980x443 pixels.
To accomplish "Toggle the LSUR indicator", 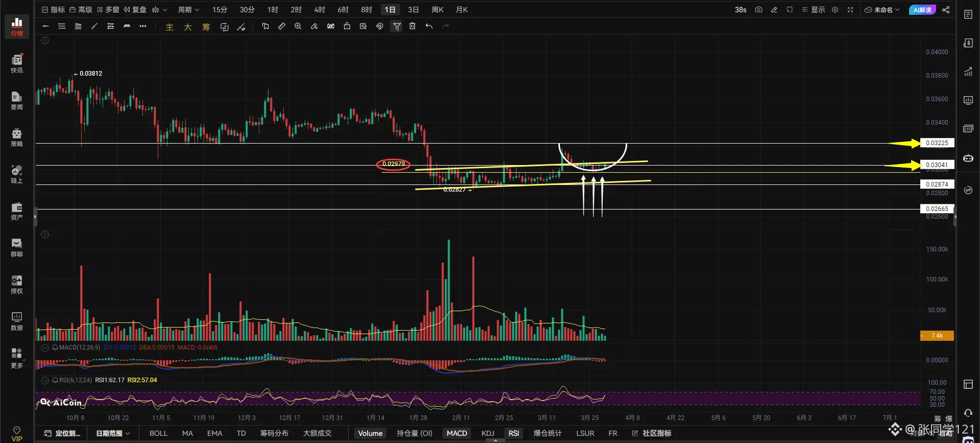I will 585,433.
